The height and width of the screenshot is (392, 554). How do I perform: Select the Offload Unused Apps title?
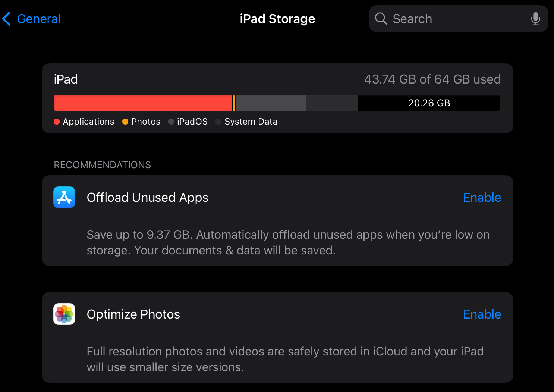pos(148,198)
